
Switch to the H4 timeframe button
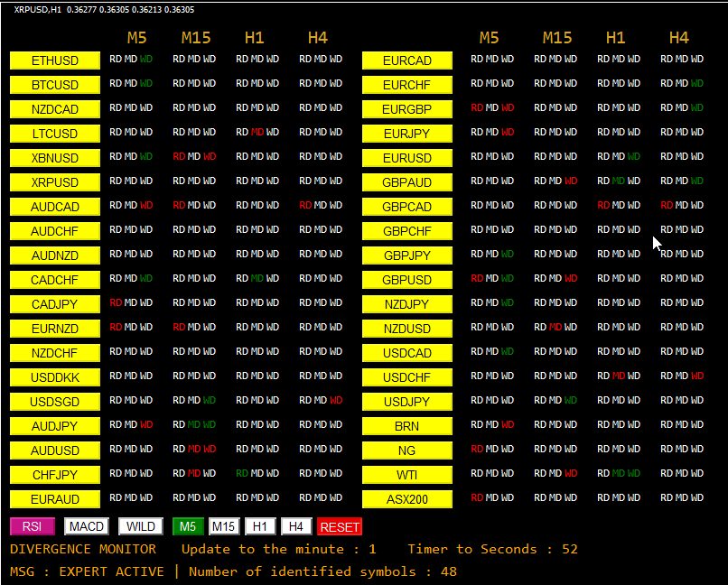click(296, 526)
